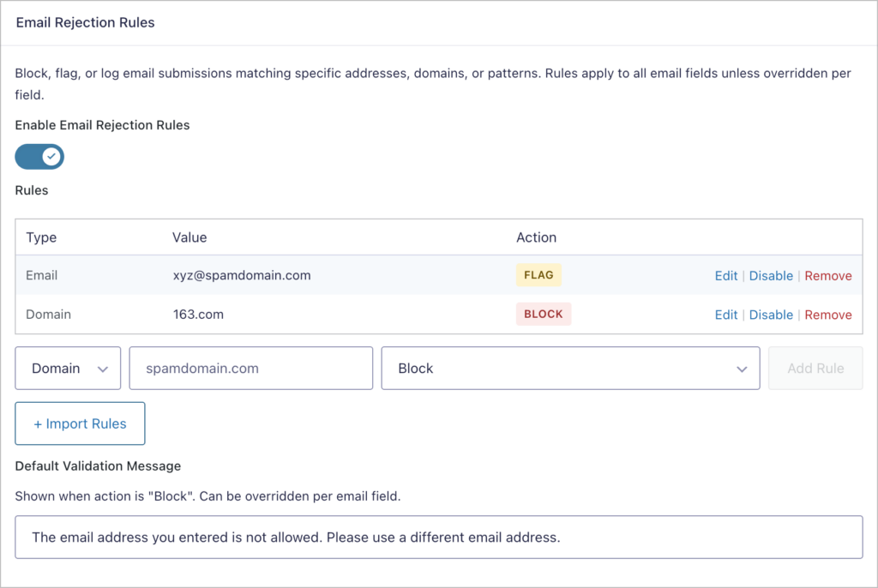Click the + Import Rules button
Image resolution: width=878 pixels, height=588 pixels.
(x=80, y=423)
